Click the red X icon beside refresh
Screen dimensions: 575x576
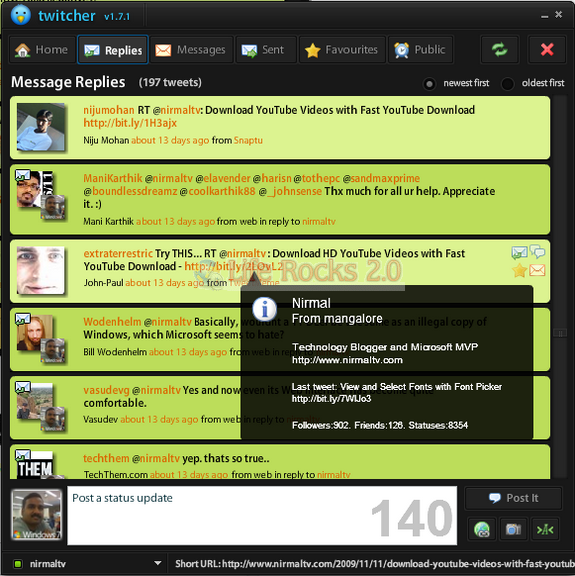[x=547, y=50]
